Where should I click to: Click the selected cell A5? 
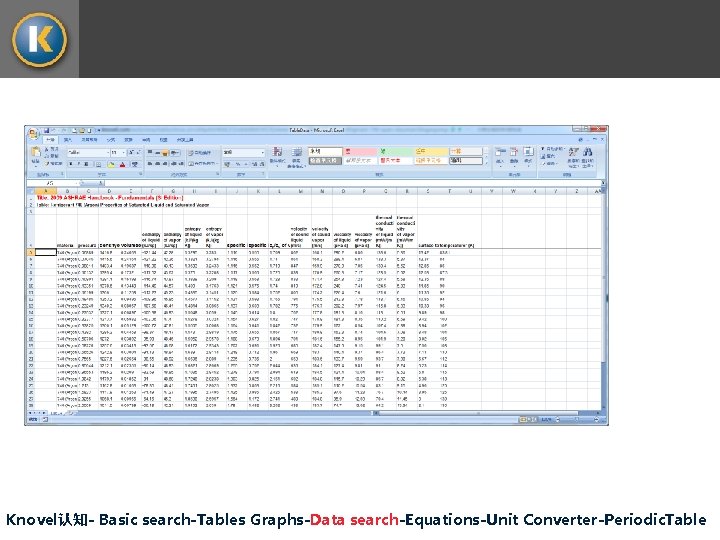click(45, 252)
